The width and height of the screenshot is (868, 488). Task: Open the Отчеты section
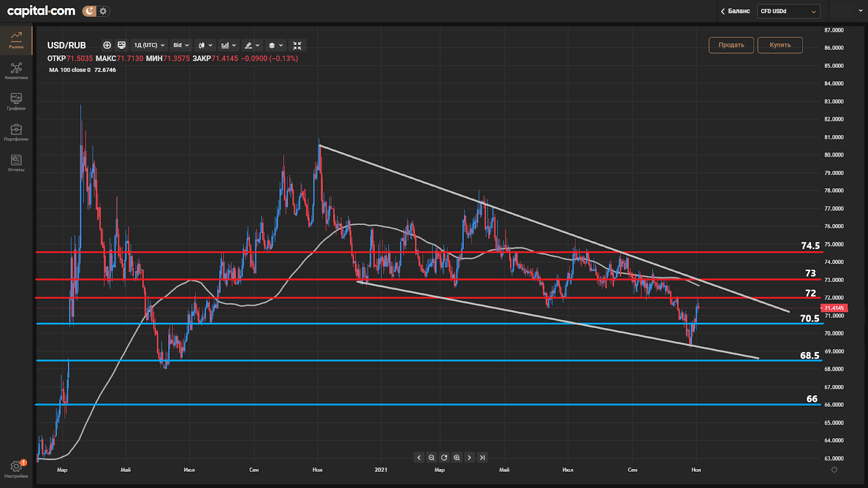(x=16, y=163)
